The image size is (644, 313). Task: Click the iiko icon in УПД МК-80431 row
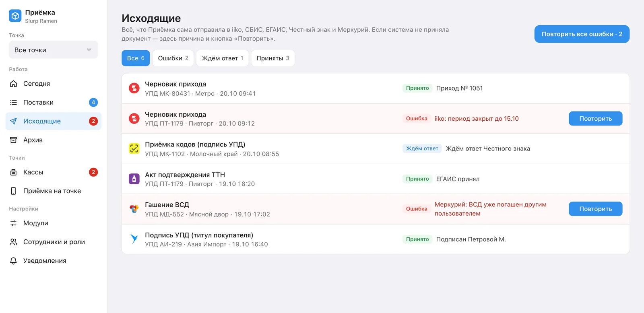click(134, 88)
